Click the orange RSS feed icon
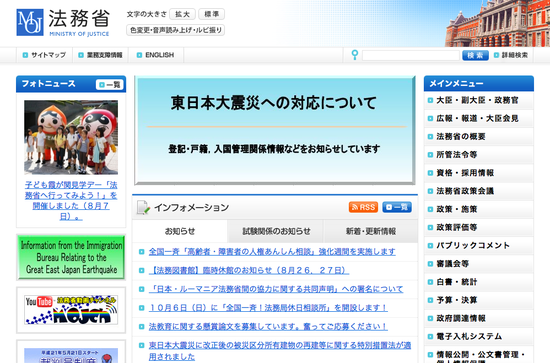550x363 pixels. pos(363,207)
